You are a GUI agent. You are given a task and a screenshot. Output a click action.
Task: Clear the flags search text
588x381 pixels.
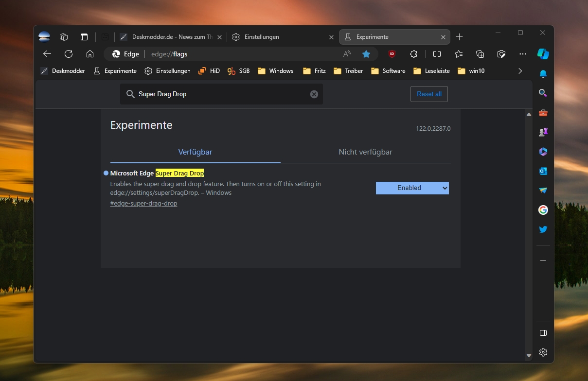pos(314,94)
